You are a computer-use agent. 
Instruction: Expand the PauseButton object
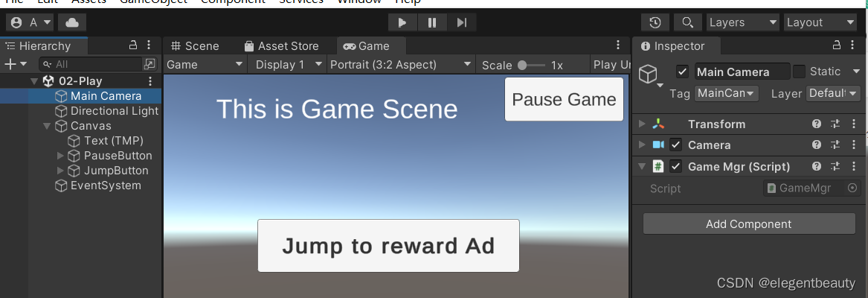[60, 156]
